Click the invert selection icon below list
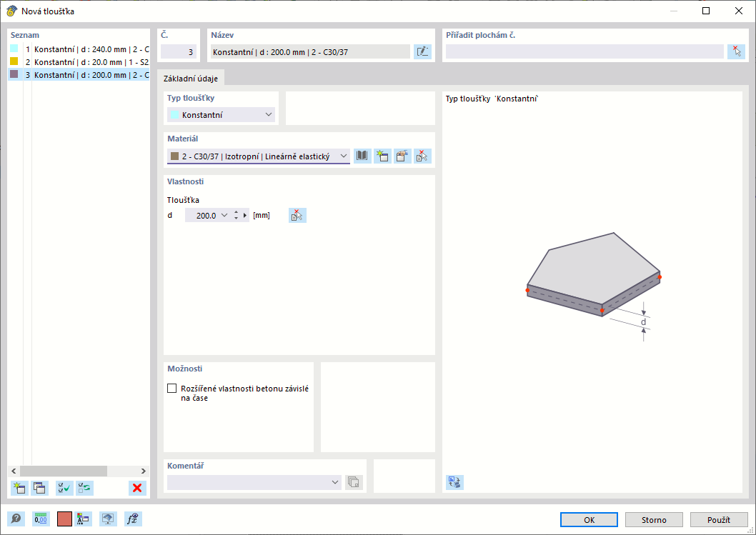Image resolution: width=756 pixels, height=535 pixels. coord(84,488)
